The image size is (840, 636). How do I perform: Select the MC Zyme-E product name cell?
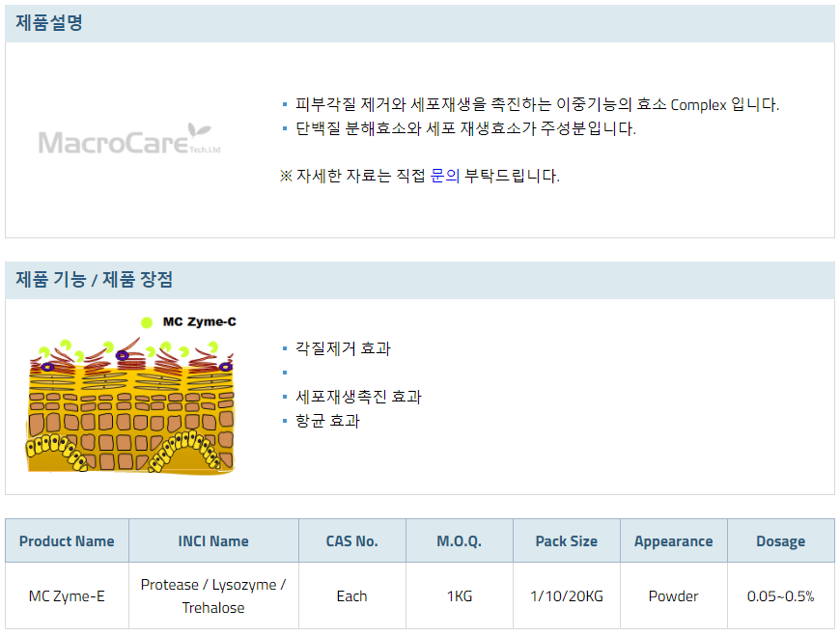point(67,595)
